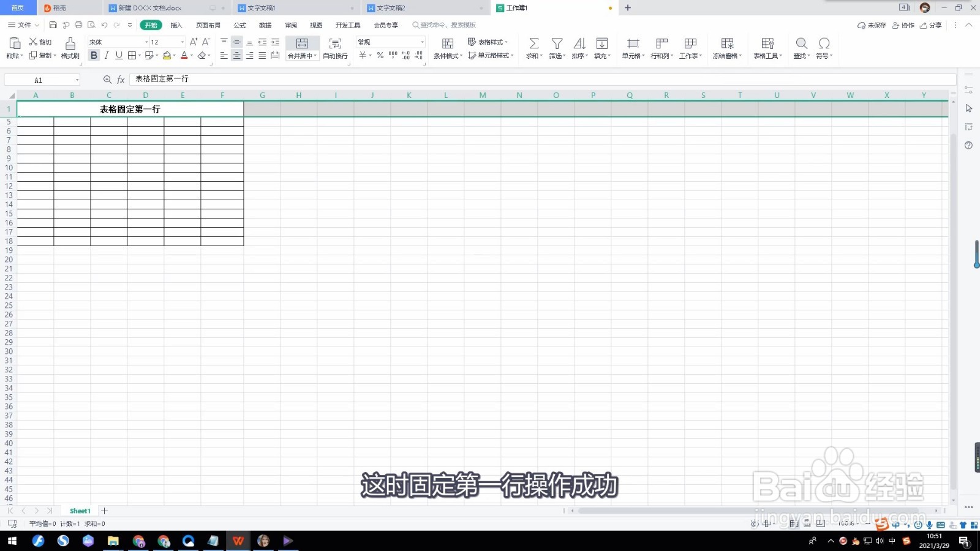Open the font name dropdown (宋体)

pyautogui.click(x=146, y=42)
